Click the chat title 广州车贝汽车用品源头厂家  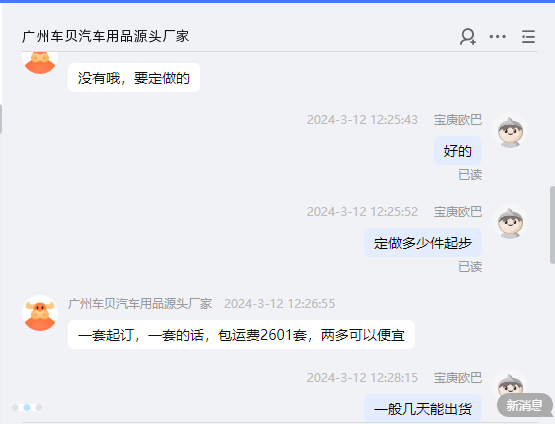(105, 36)
